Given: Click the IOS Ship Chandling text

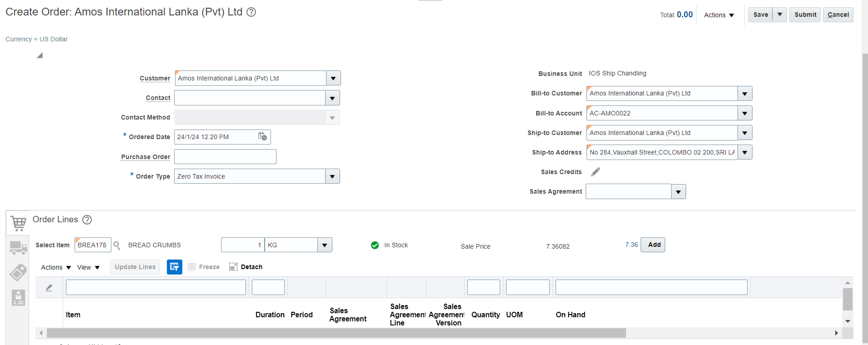Looking at the screenshot, I should tap(617, 73).
